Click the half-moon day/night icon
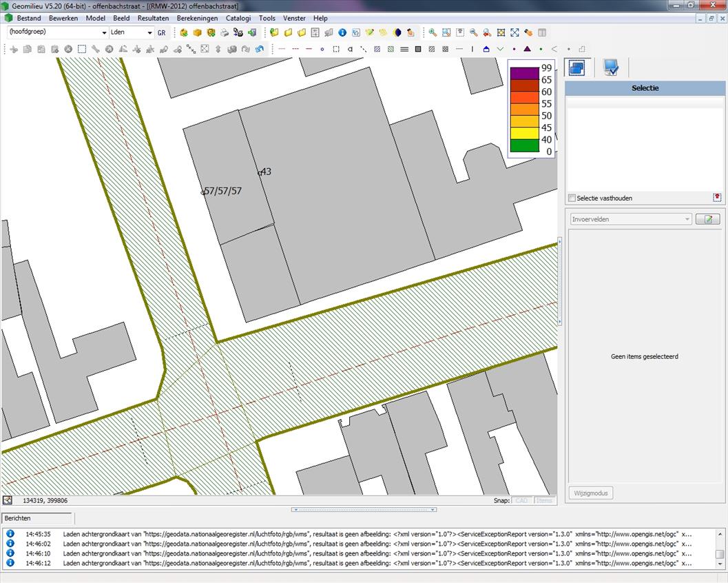 click(397, 32)
